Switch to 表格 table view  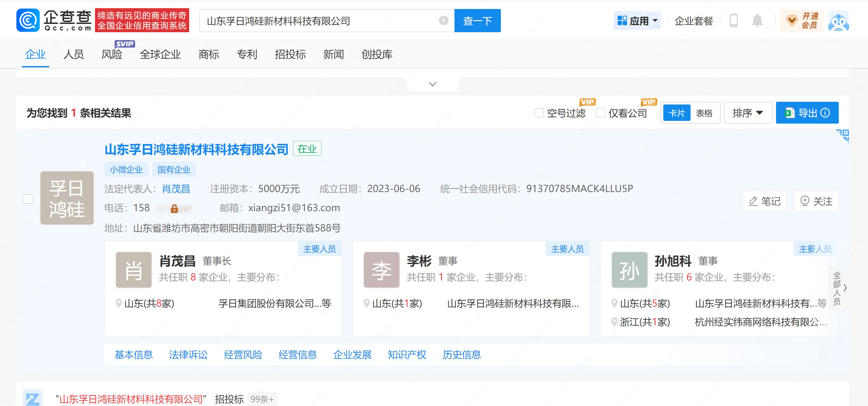pos(704,113)
